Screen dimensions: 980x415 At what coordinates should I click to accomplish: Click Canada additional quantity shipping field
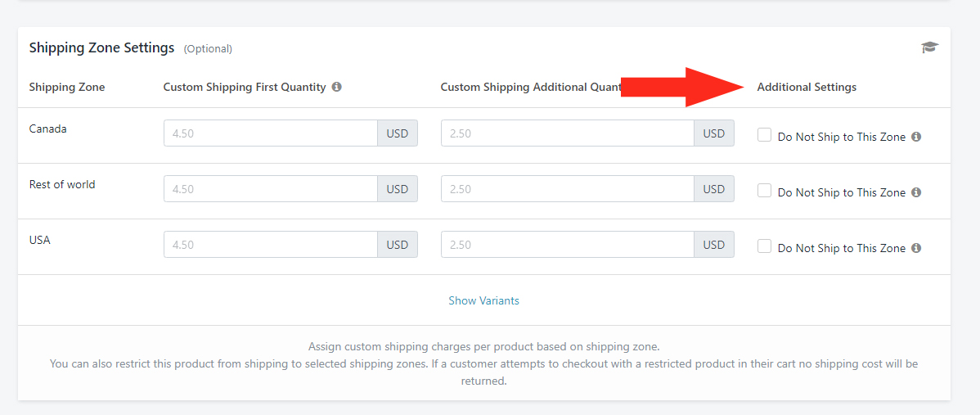pos(568,133)
